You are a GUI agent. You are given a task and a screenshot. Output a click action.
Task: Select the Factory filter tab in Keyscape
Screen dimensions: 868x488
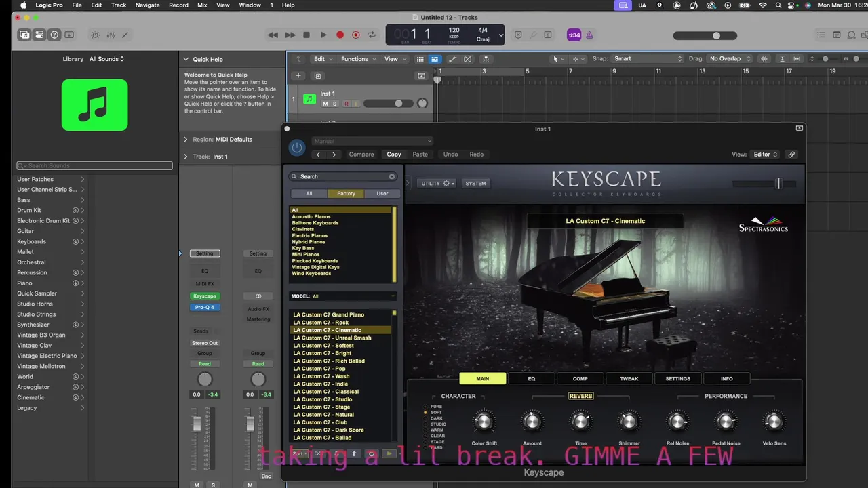[346, 193]
